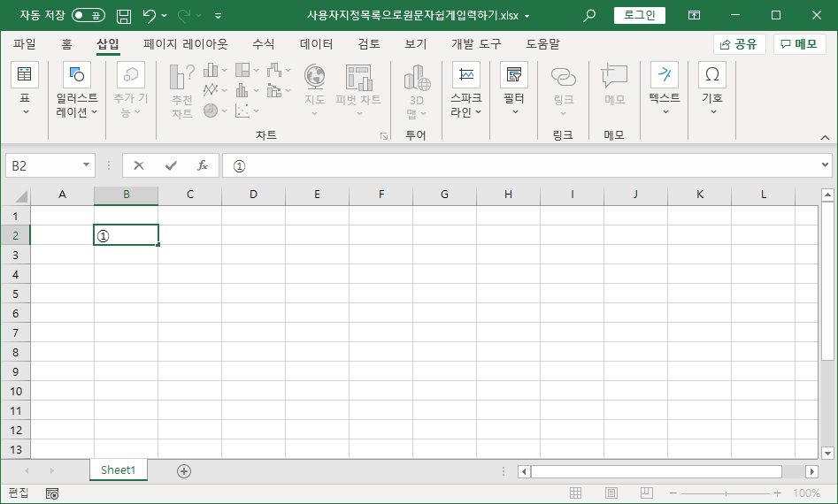Open the file name dropdown in title bar
This screenshot has width=838, height=504.
tap(527, 16)
